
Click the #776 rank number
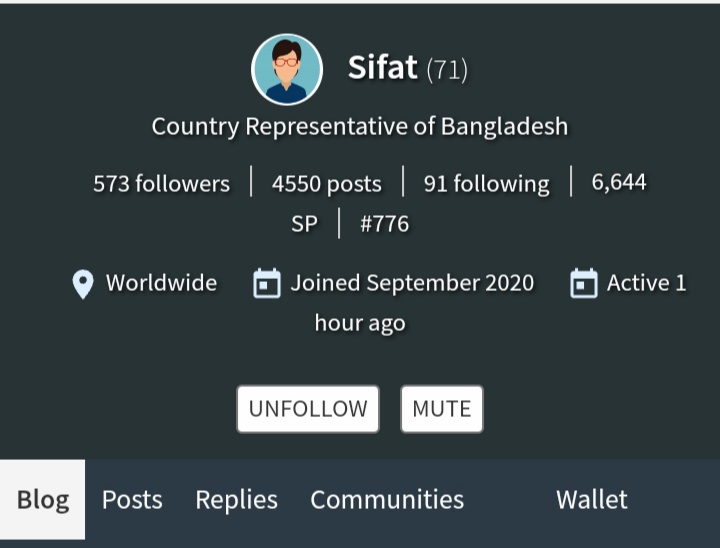click(x=384, y=224)
